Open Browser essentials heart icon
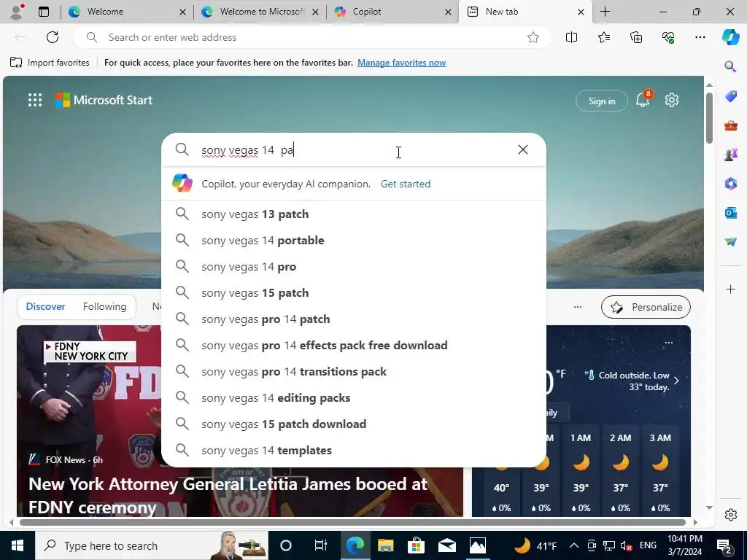This screenshot has height=560, width=747. point(668,37)
